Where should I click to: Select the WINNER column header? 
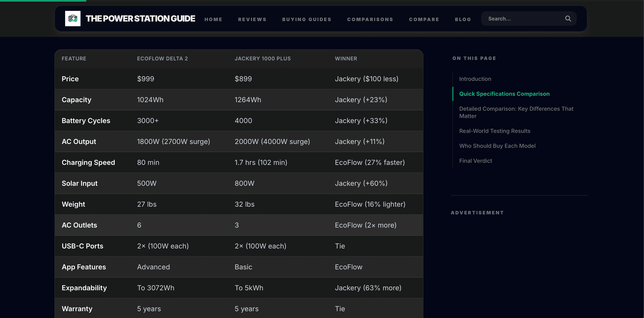[x=346, y=58]
